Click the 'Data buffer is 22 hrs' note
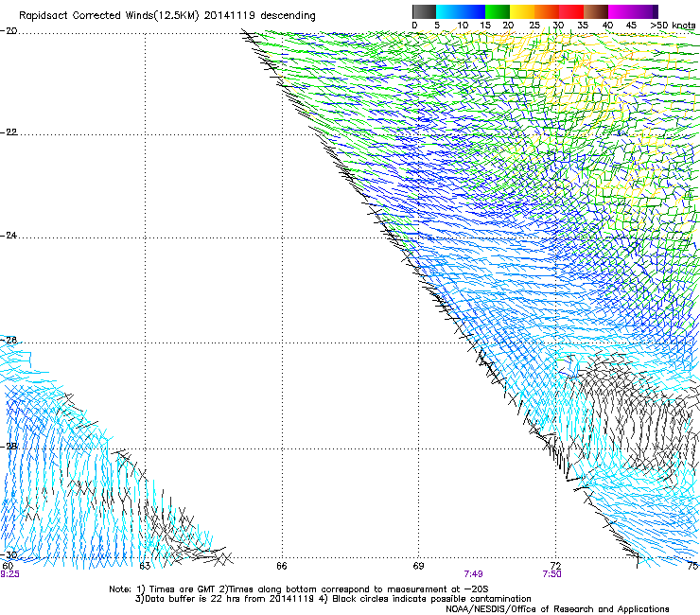Viewport: 700px width, 615px height. tap(191, 599)
